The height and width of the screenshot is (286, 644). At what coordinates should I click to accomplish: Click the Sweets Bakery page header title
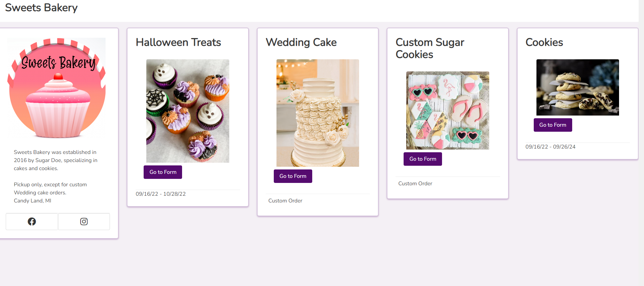[41, 7]
